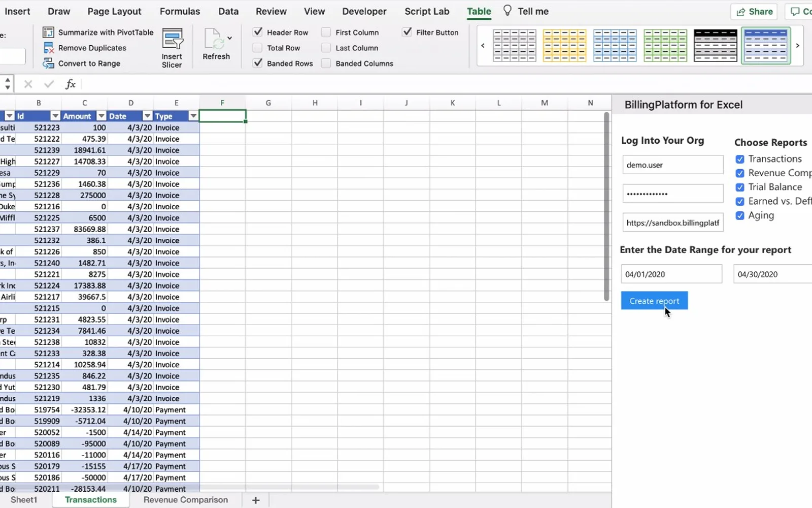Refresh the table data

(x=216, y=44)
